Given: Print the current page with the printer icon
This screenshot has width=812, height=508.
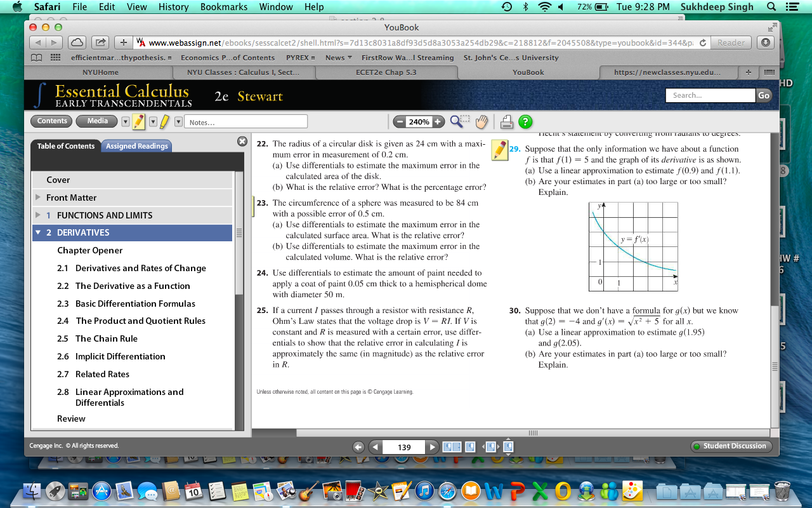Looking at the screenshot, I should tap(506, 121).
